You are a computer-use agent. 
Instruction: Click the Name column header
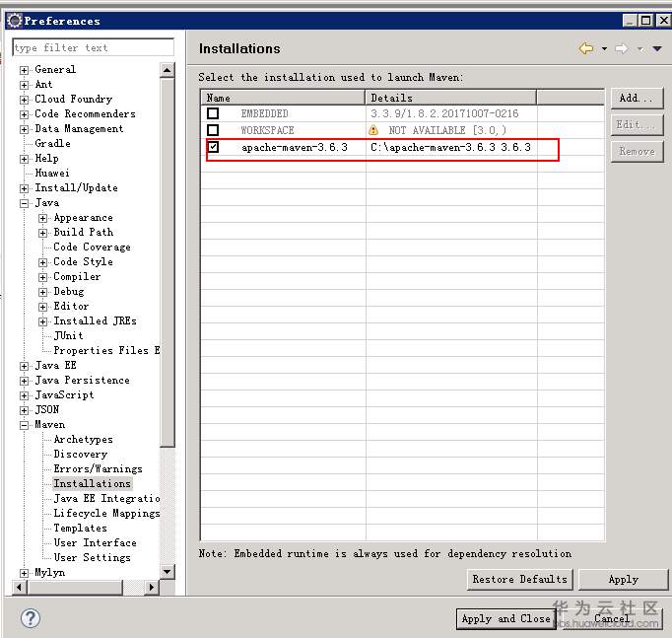tap(284, 98)
